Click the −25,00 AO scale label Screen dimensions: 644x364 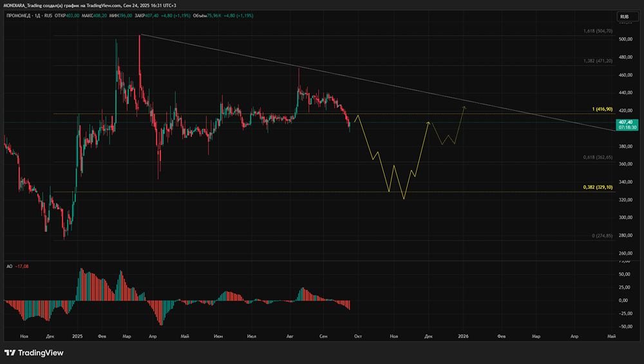point(624,314)
